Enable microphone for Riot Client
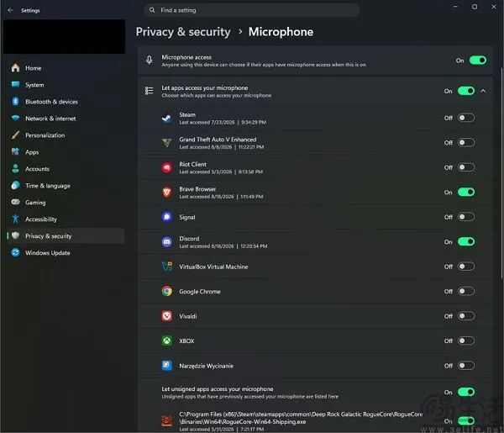Image resolution: width=504 pixels, height=433 pixels. click(x=466, y=167)
